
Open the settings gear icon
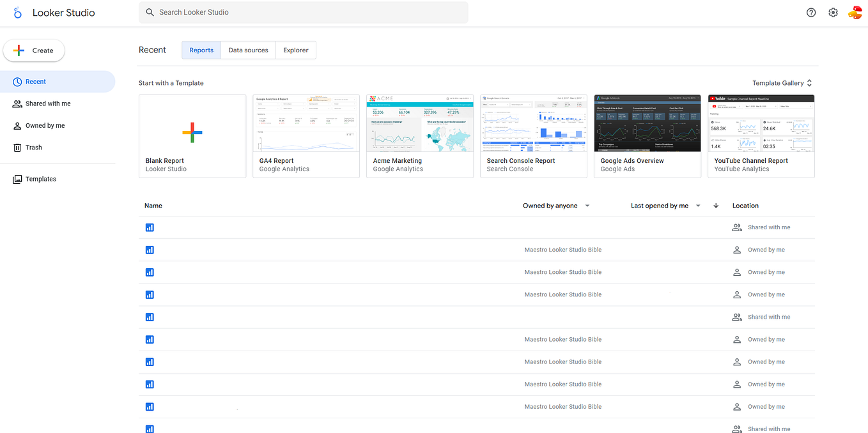tap(833, 12)
